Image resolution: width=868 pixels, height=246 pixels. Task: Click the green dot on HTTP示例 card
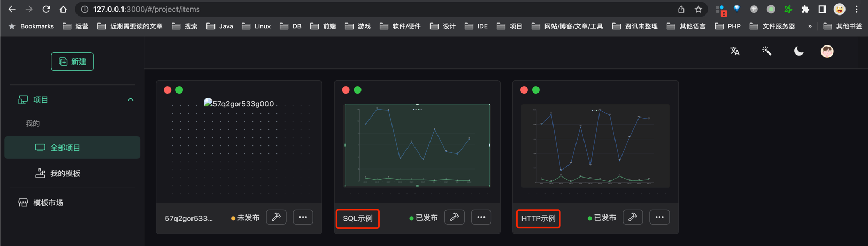[x=536, y=90]
